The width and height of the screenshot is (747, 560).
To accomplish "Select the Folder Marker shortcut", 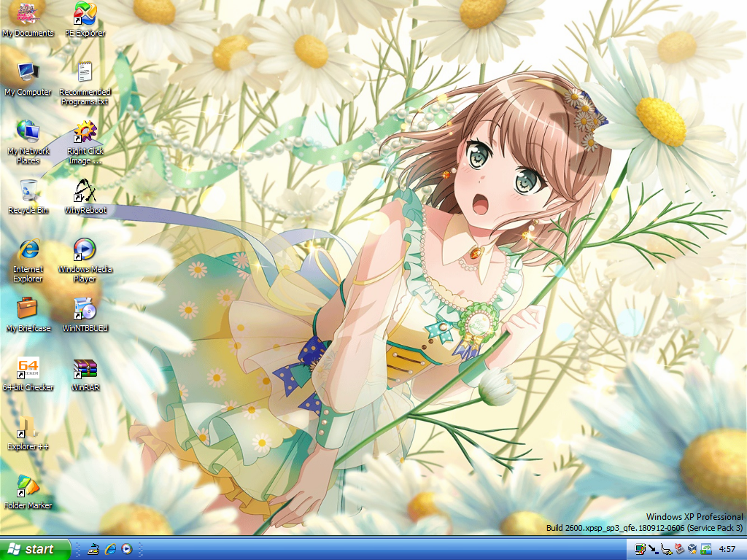I will click(x=28, y=492).
